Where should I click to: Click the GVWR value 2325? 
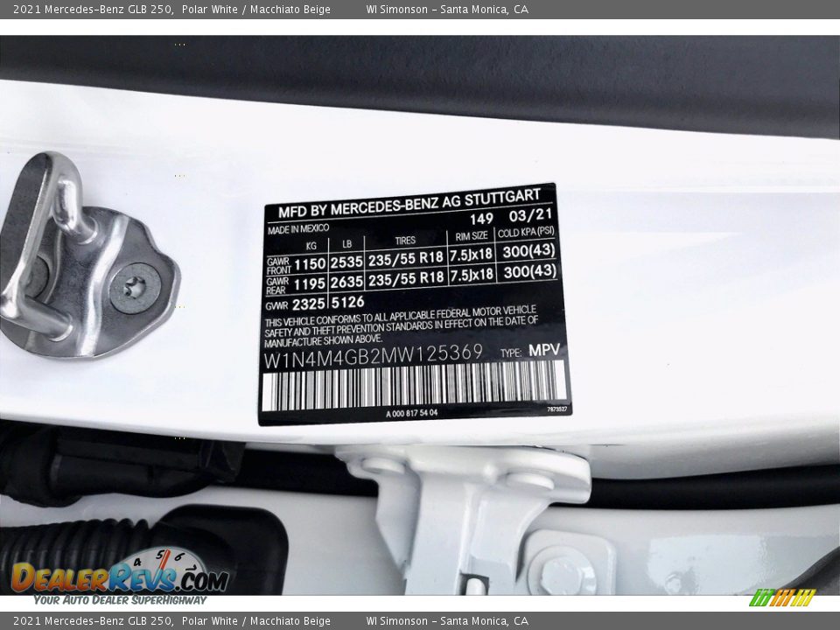(309, 304)
